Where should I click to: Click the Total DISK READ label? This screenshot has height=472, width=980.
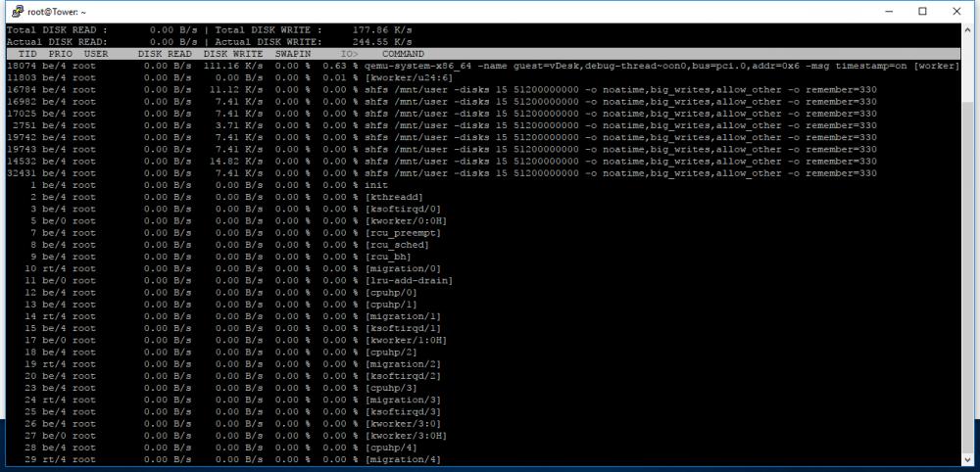point(57,30)
